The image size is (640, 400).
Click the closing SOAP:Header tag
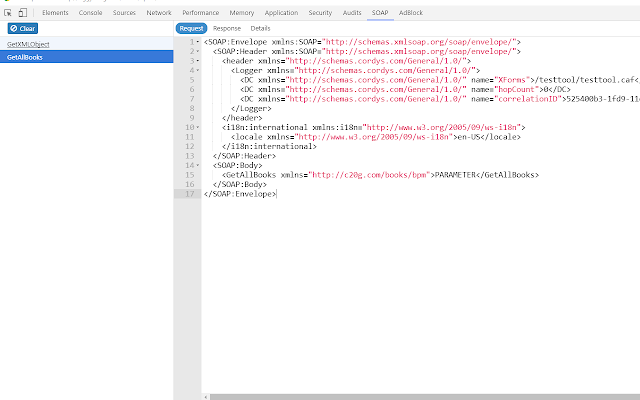[x=244, y=156]
